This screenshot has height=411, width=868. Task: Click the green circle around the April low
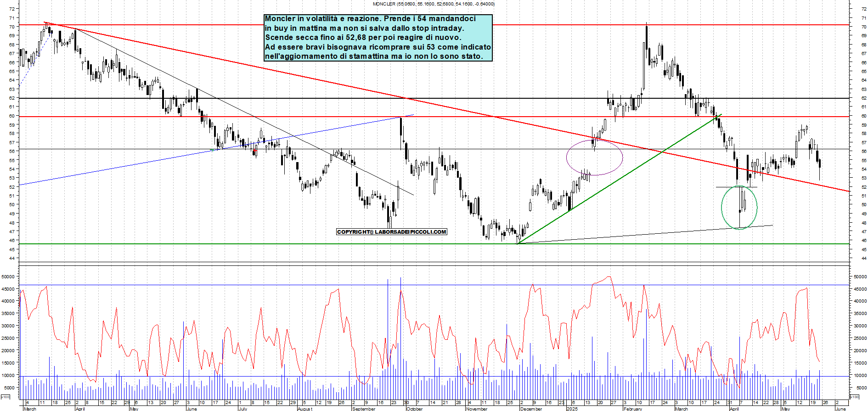pos(739,207)
